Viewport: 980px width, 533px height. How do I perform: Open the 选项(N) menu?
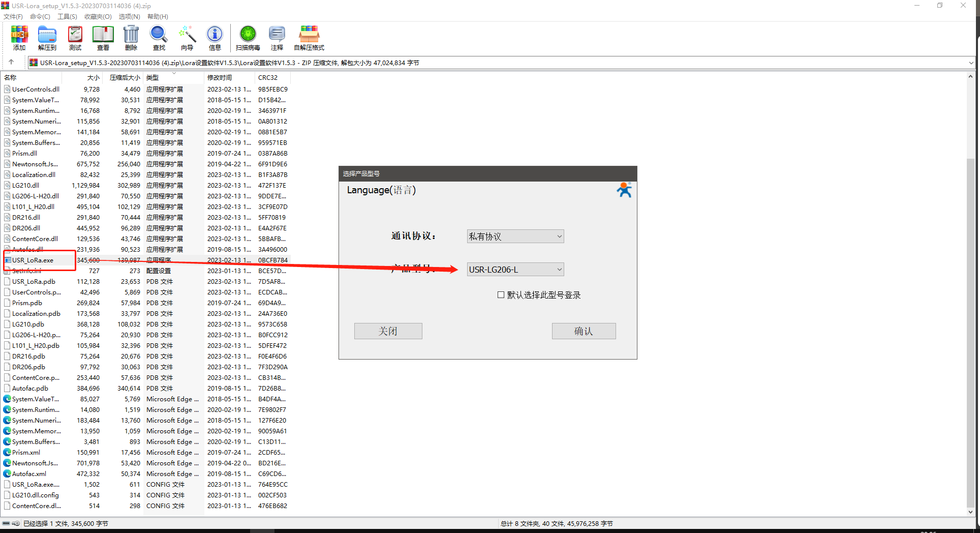pos(129,17)
